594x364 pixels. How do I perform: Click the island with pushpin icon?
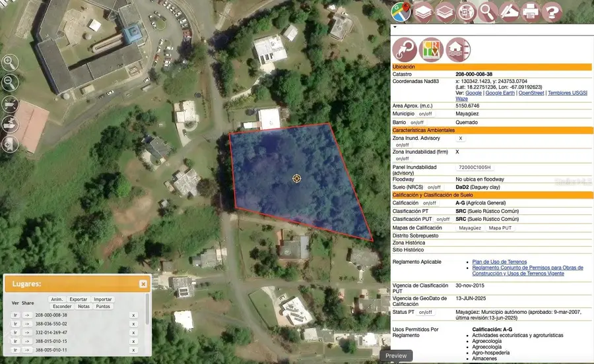[10, 124]
